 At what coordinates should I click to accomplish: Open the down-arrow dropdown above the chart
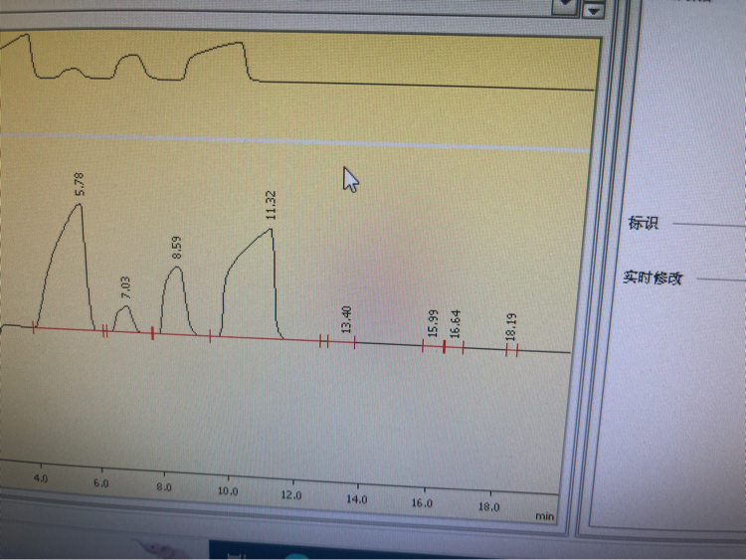coord(593,10)
